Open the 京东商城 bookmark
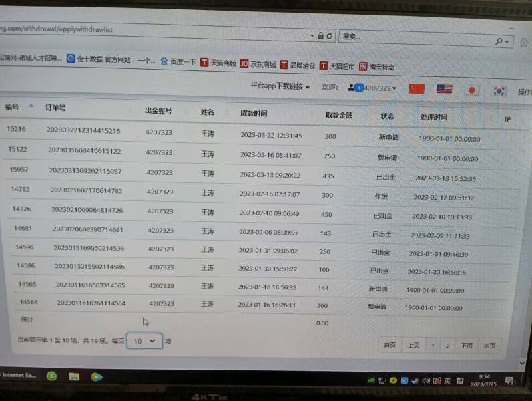This screenshot has width=532, height=401. pyautogui.click(x=258, y=64)
